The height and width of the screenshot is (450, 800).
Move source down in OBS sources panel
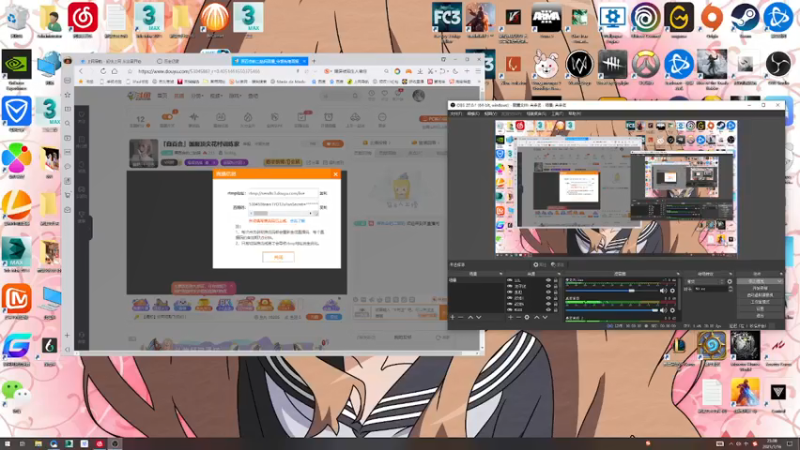[545, 317]
